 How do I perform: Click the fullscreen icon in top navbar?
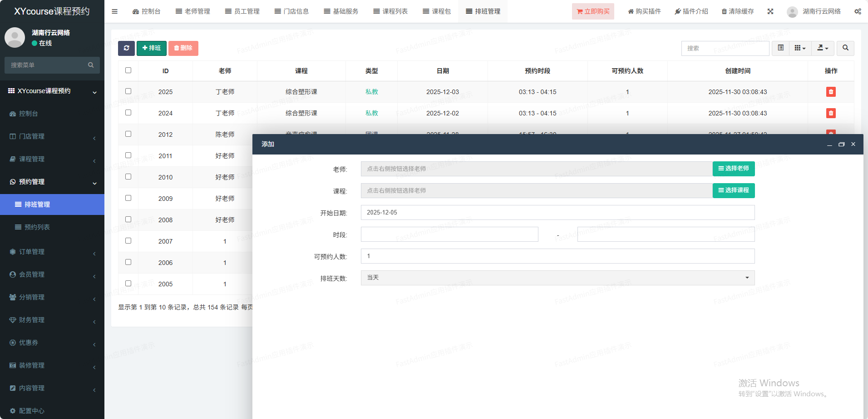click(x=770, y=11)
